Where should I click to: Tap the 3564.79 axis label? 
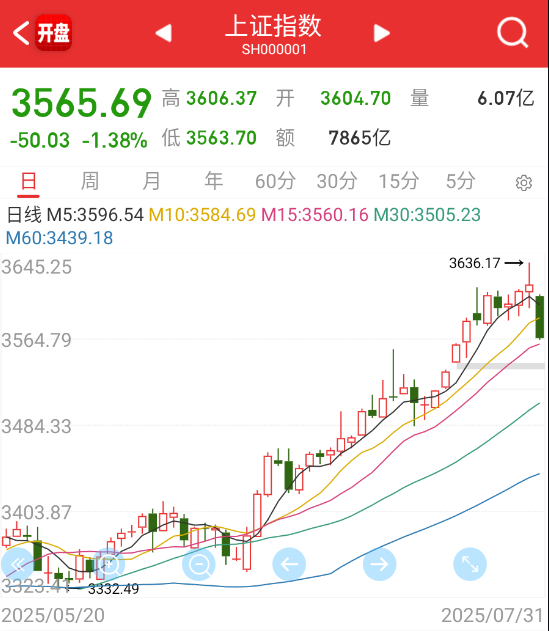[36, 340]
